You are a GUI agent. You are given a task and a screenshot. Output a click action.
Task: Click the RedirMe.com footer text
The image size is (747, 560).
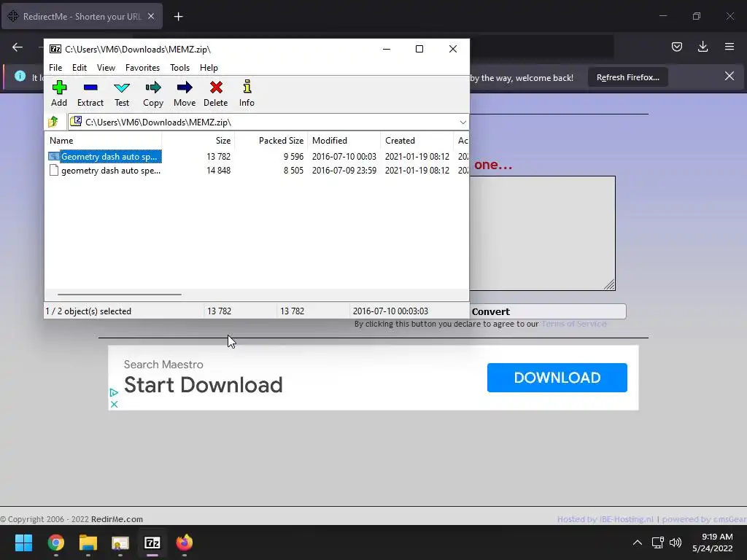point(117,519)
